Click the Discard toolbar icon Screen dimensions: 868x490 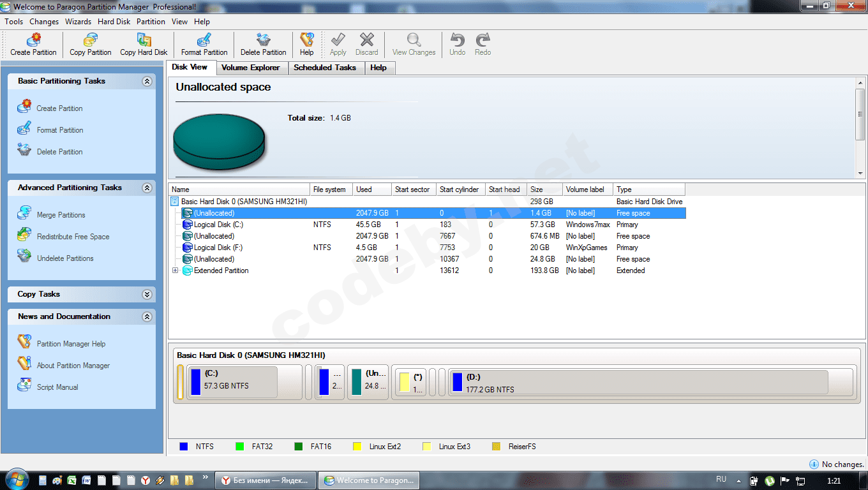click(x=367, y=40)
